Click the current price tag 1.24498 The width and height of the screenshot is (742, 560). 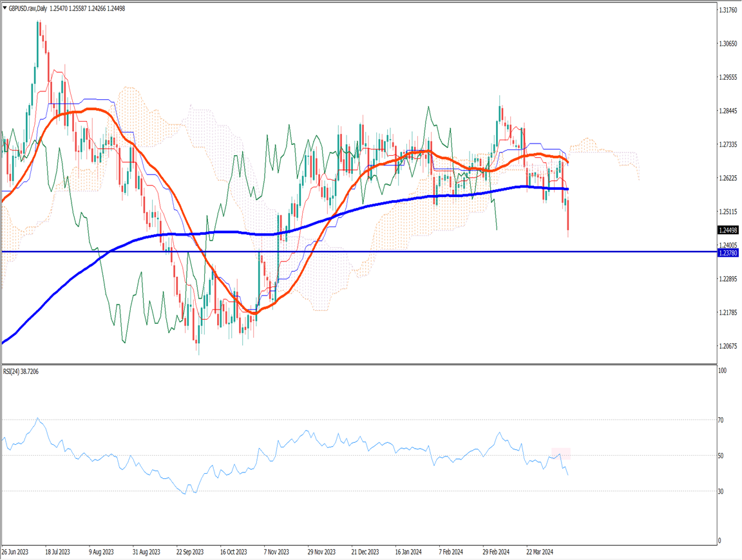click(729, 230)
